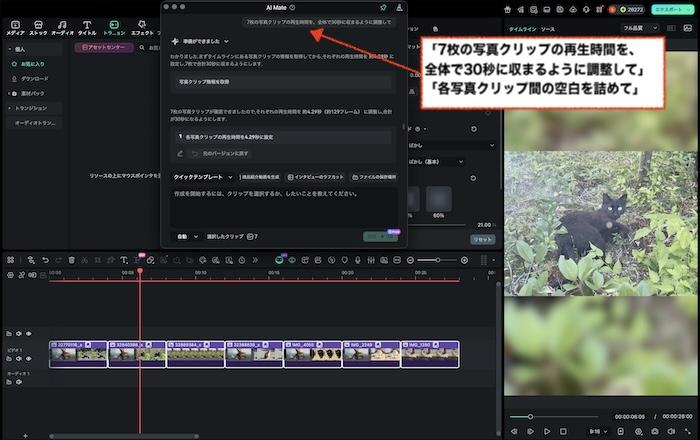Screen dimensions: 700x440
Task: Click the timeline zoom in plus button
Action: tap(464, 260)
